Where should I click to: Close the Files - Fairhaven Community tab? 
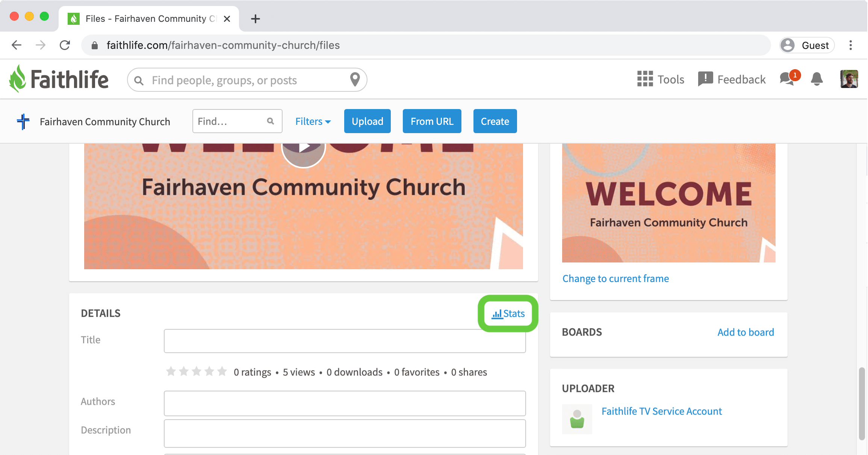[227, 19]
